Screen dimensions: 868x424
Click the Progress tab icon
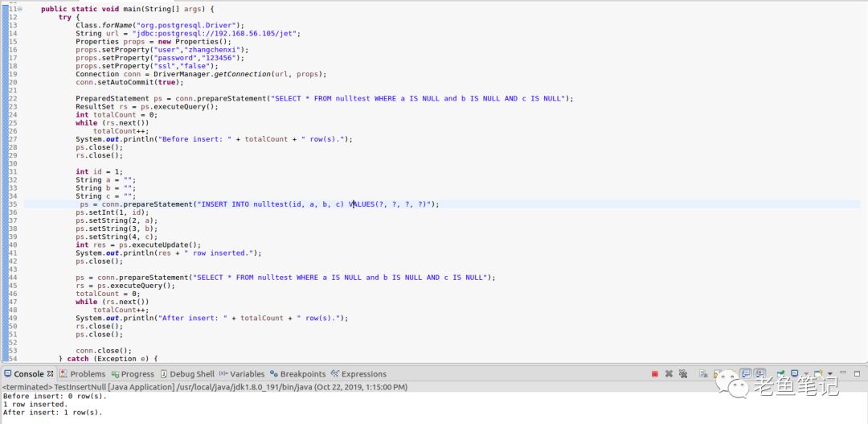[x=115, y=374]
